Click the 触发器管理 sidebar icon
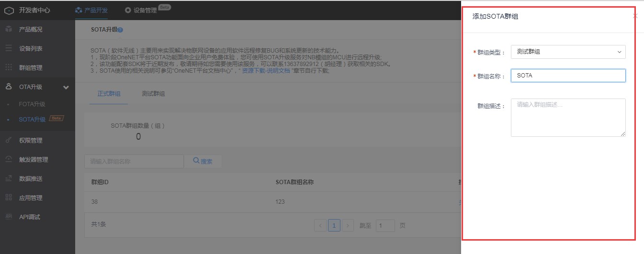 pyautogui.click(x=9, y=159)
